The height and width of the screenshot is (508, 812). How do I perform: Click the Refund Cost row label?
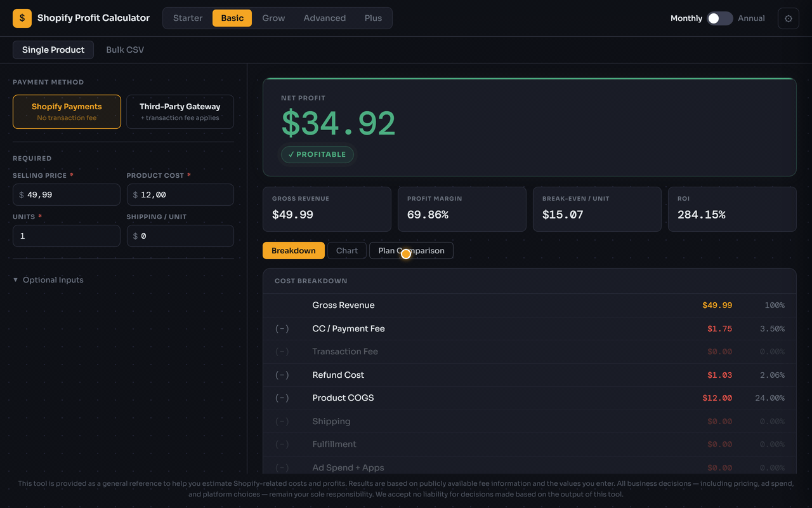pyautogui.click(x=338, y=375)
